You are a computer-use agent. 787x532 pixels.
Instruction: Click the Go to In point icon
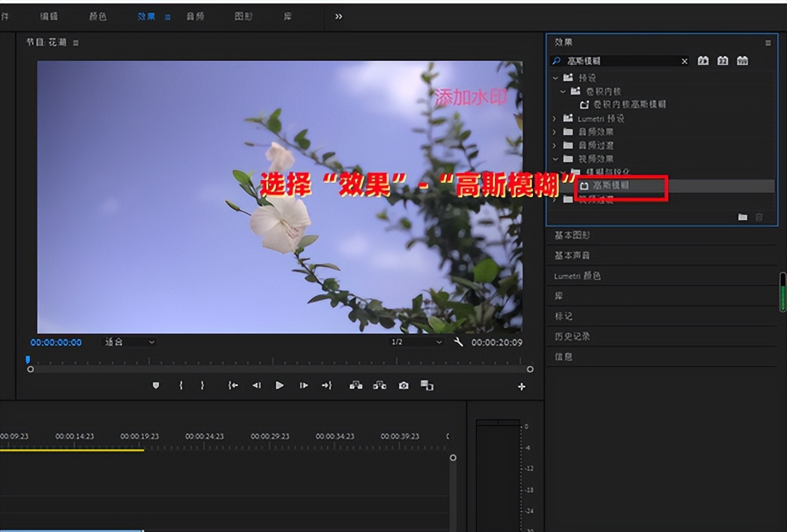tap(233, 385)
